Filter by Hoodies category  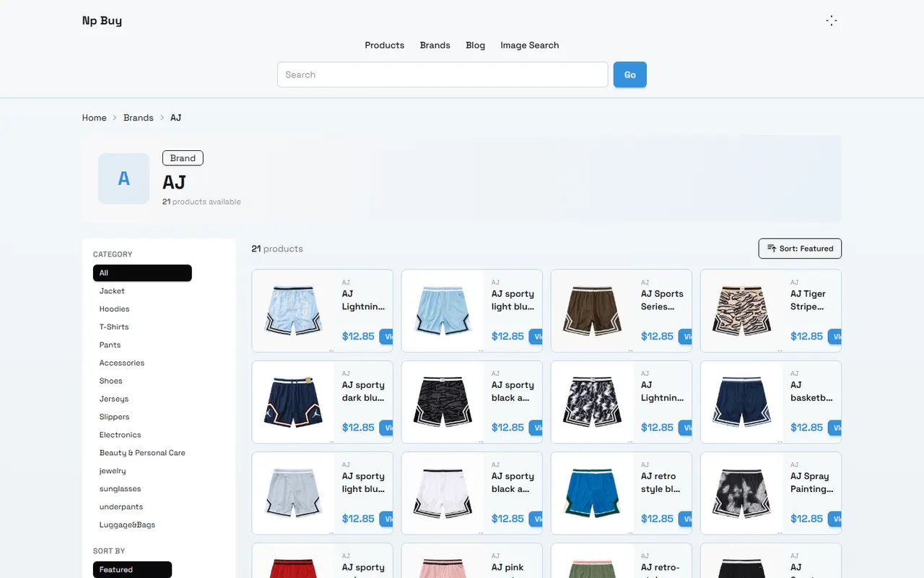(x=114, y=309)
